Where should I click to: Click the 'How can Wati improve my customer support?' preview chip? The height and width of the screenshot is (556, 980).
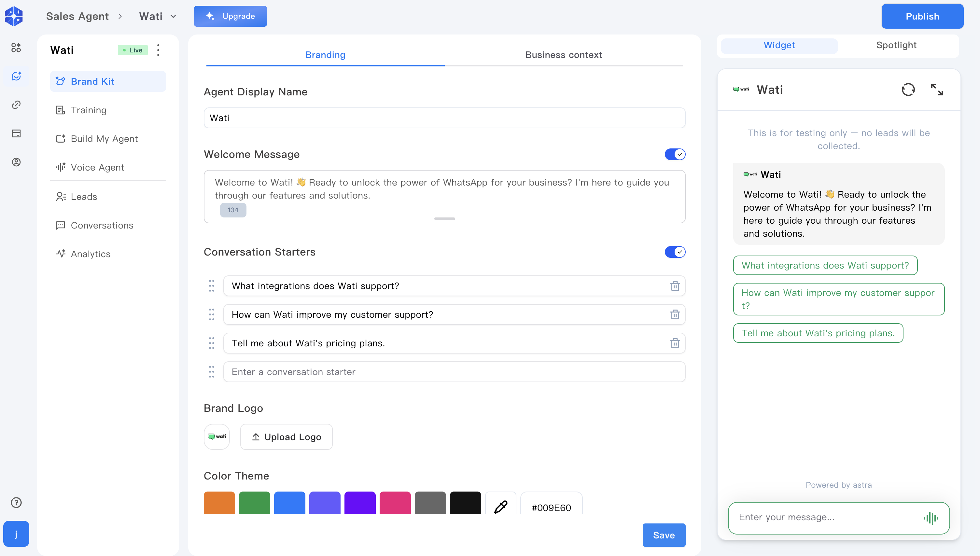click(x=839, y=299)
